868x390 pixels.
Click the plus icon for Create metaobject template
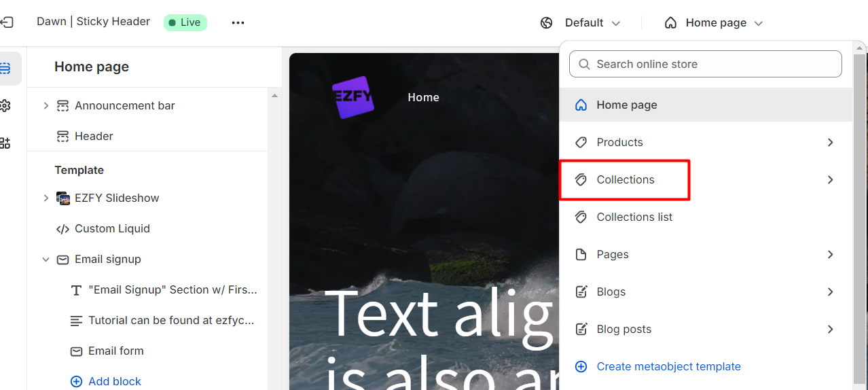click(x=581, y=366)
